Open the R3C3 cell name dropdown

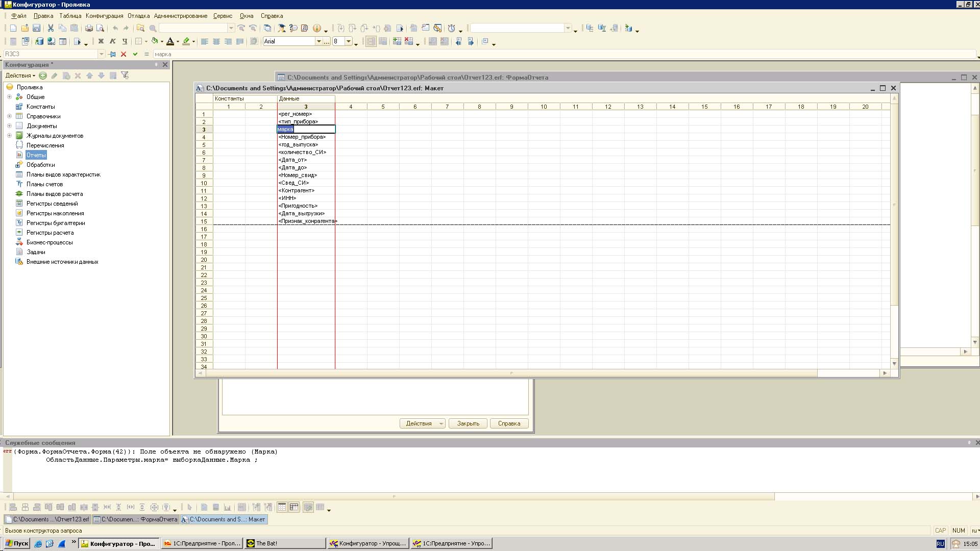pos(101,54)
